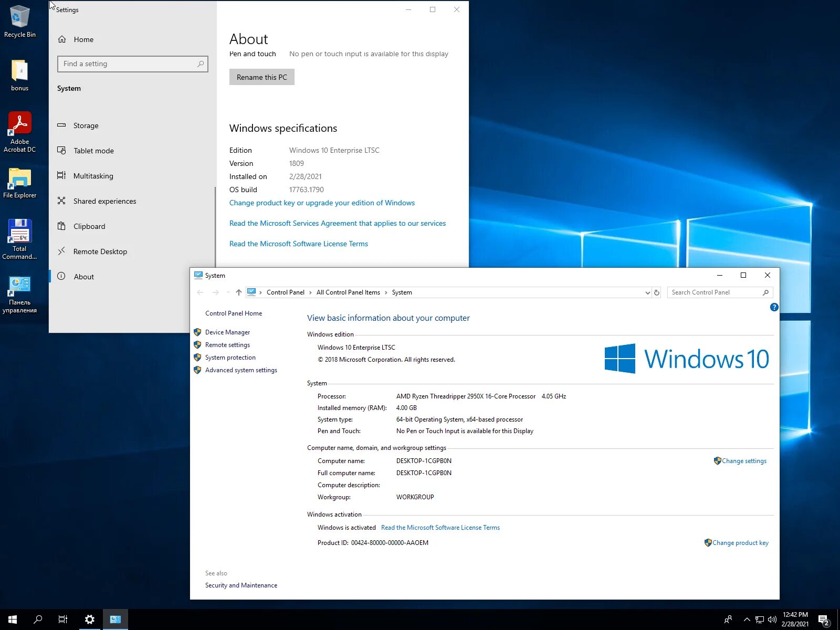This screenshot has width=840, height=630.
Task: Open the volume speaker icon in tray
Action: click(772, 619)
